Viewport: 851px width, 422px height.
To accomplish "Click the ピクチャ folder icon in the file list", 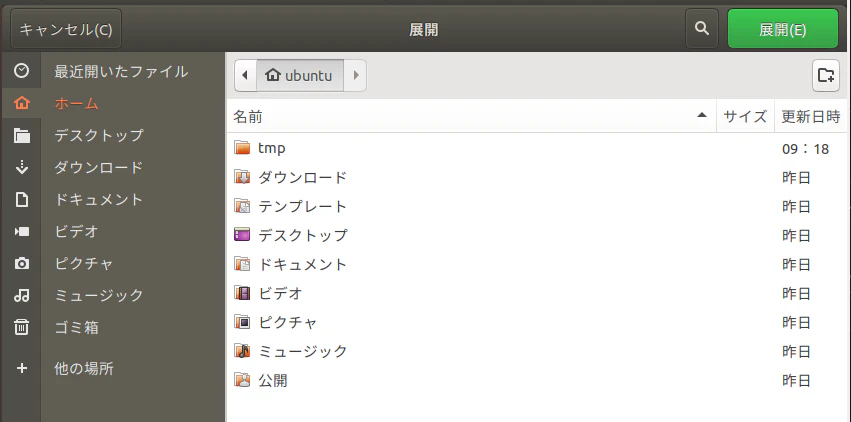I will 242,322.
